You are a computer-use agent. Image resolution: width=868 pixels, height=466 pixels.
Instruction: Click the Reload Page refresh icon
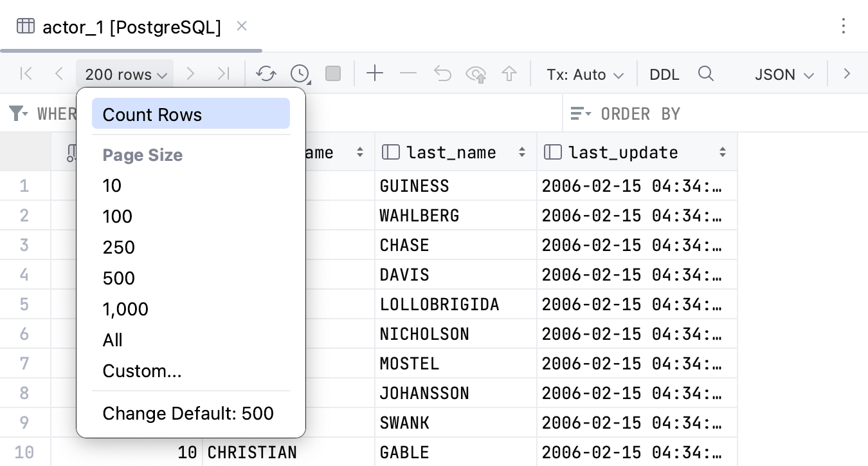(x=266, y=74)
